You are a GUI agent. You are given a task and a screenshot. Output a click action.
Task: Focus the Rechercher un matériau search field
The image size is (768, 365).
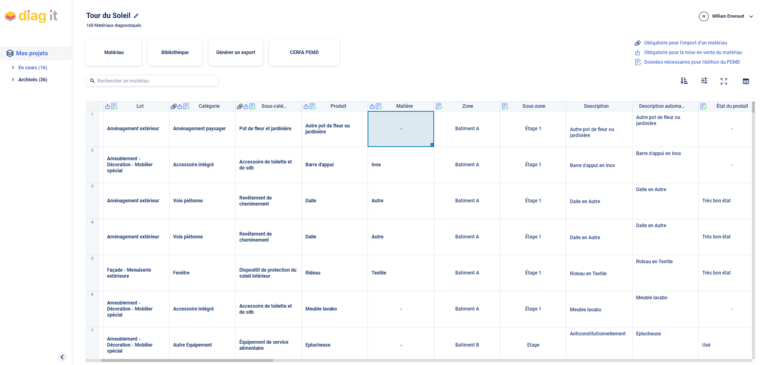click(x=152, y=81)
